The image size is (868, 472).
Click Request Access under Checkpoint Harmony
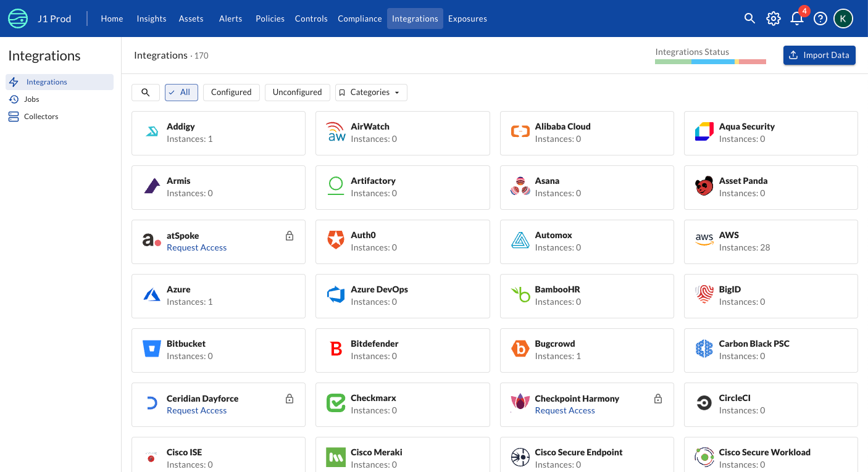(x=565, y=410)
